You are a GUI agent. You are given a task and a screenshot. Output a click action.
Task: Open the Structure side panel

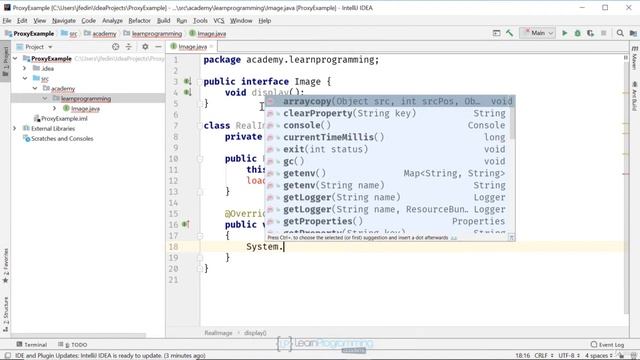pyautogui.click(x=5, y=314)
